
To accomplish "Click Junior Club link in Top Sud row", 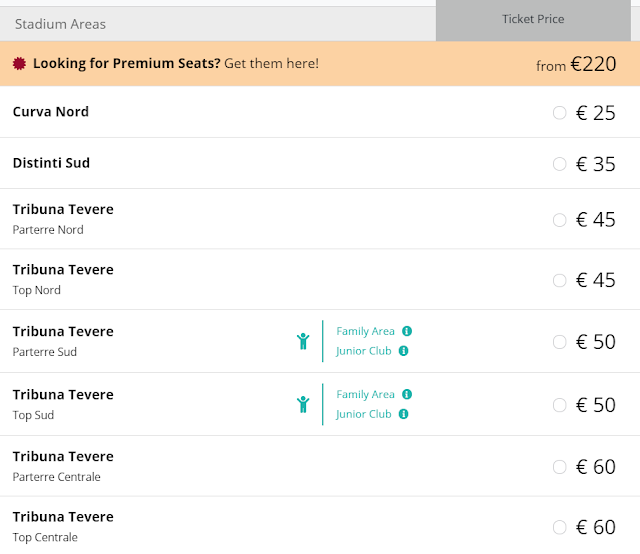I will (x=363, y=414).
